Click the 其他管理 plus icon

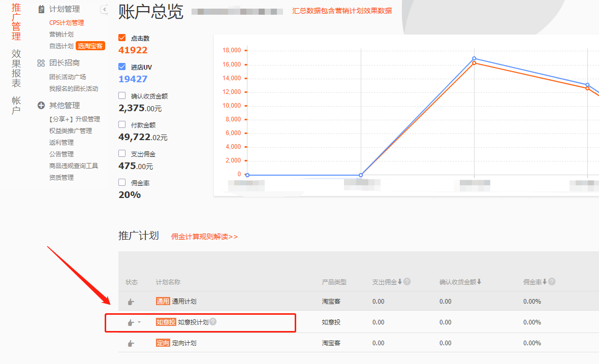(41, 105)
